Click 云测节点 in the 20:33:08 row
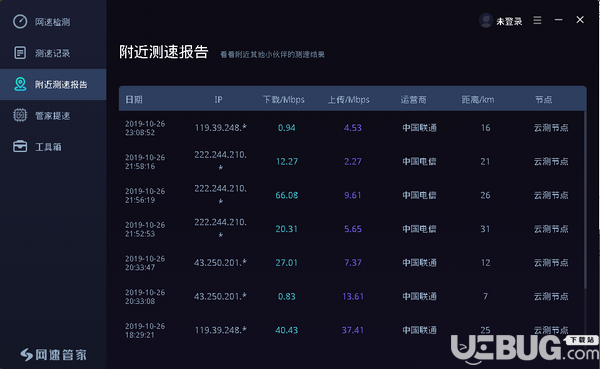The height and width of the screenshot is (369, 600). (551, 296)
